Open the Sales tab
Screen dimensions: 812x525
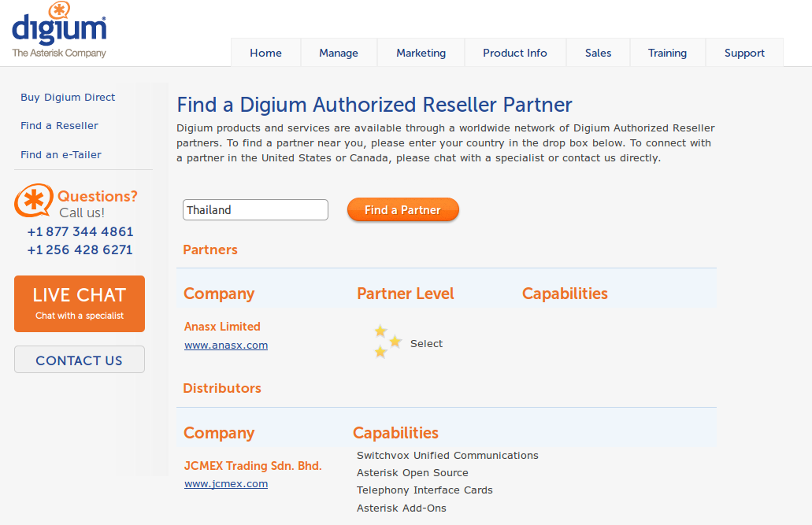(598, 53)
